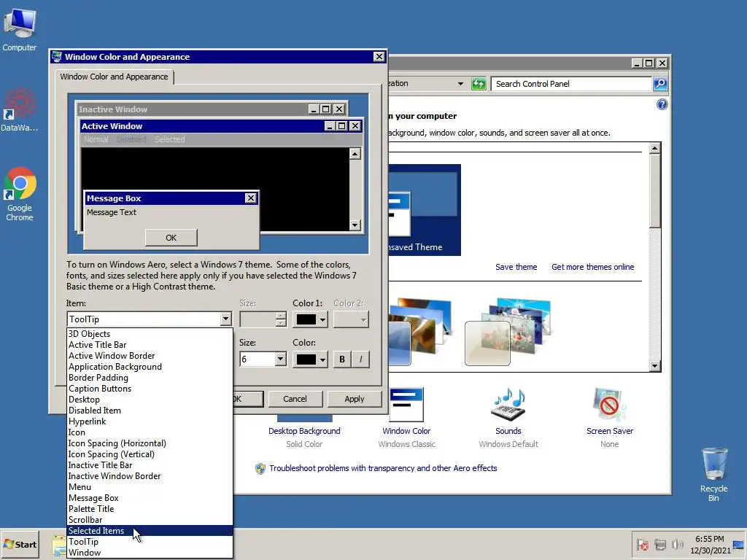Select Menu in the Item list
This screenshot has height=560, width=747.
point(150,487)
